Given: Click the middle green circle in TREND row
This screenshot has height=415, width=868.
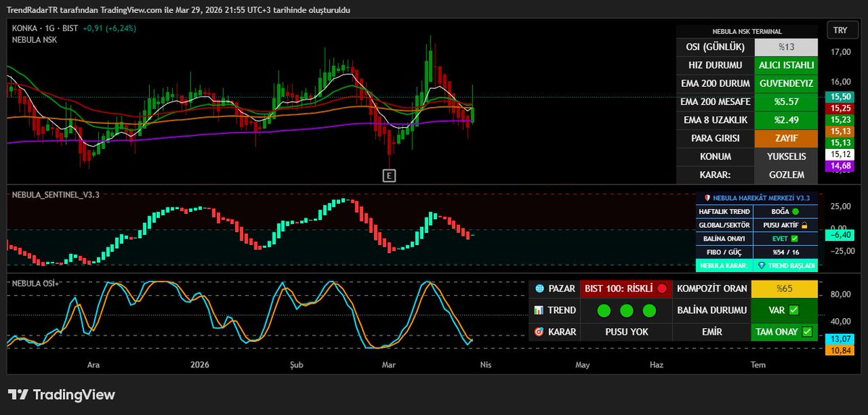Looking at the screenshot, I should pyautogui.click(x=626, y=310).
